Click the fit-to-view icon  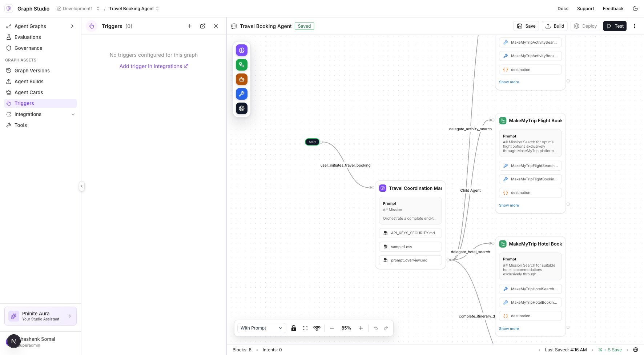coord(305,328)
